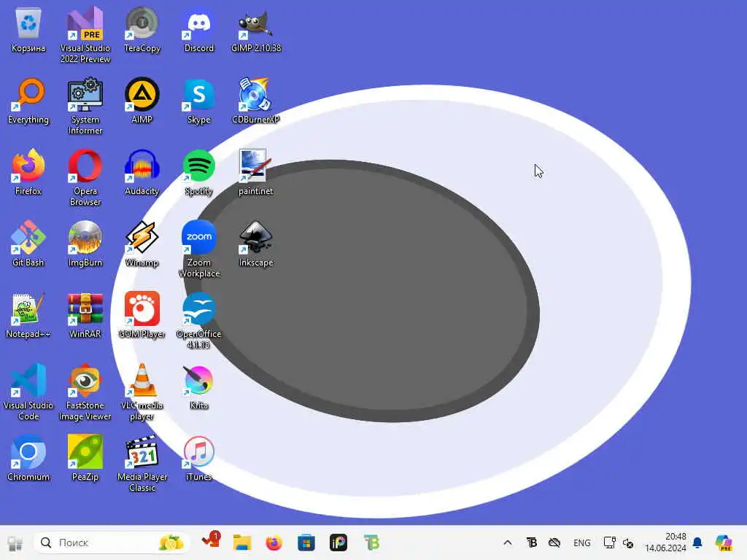Viewport: 747px width, 560px height.
Task: Select the iTunes desktop shortcut
Action: click(x=198, y=458)
